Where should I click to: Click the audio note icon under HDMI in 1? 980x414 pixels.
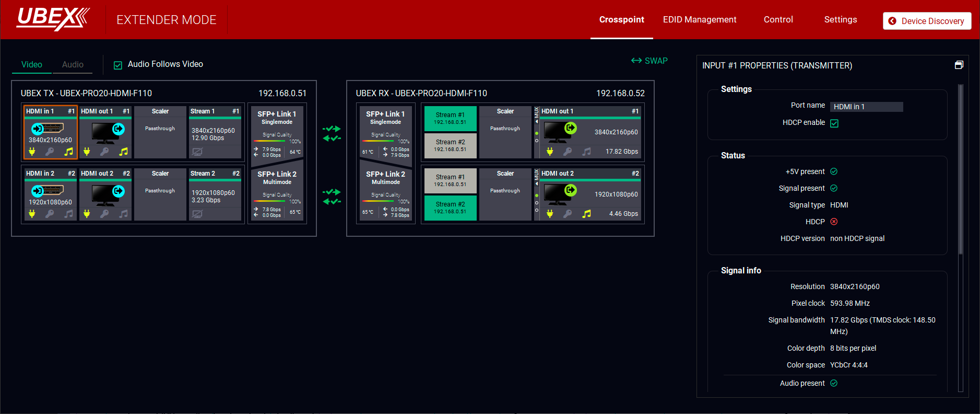point(68,152)
